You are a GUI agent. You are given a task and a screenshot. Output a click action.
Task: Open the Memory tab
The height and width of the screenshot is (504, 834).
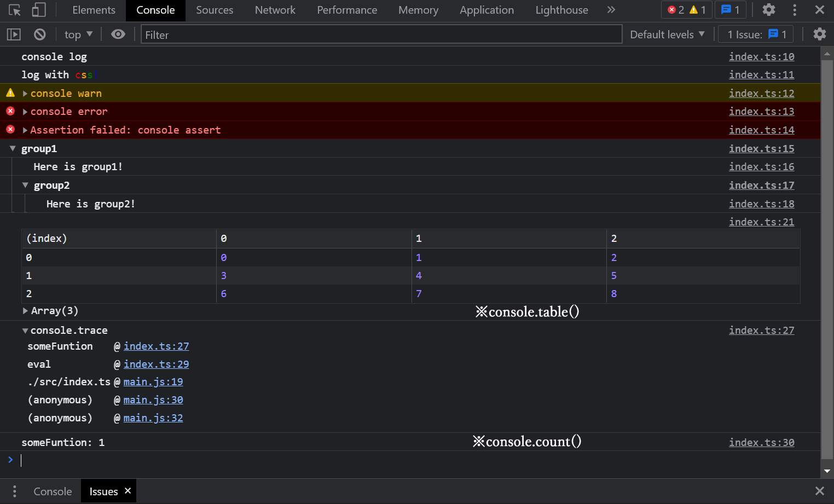(x=418, y=10)
